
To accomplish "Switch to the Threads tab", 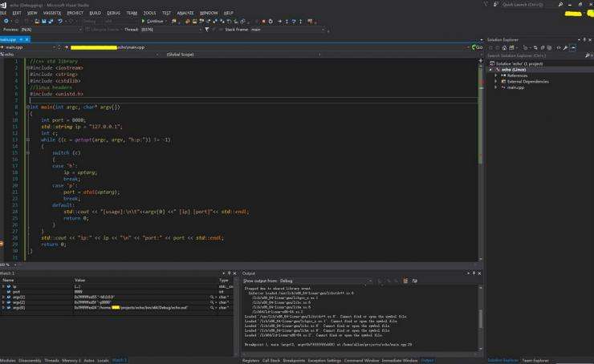I will click(51, 360).
